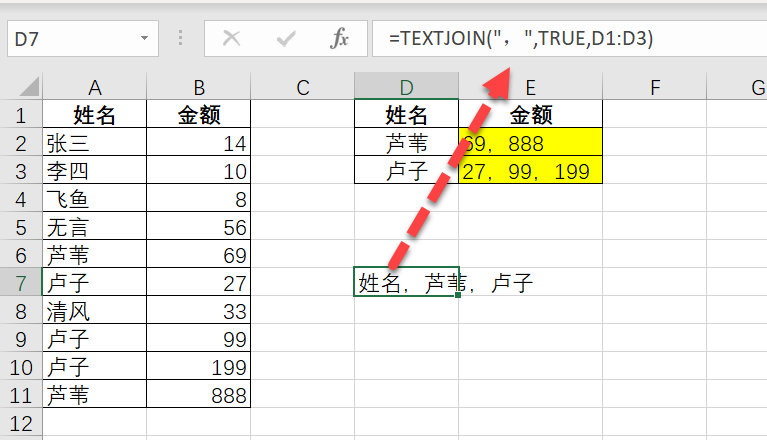Select row 11 header
This screenshot has width=767, height=440.
[x=21, y=395]
